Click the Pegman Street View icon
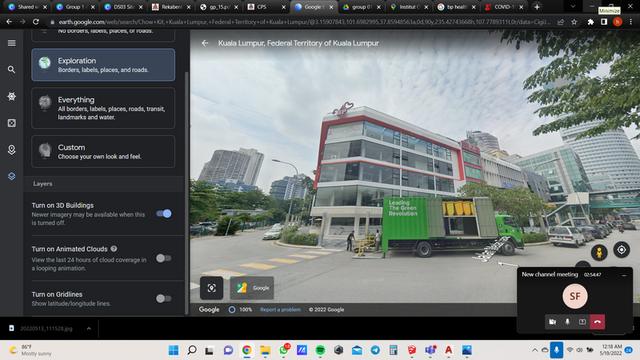Image resolution: width=640 pixels, height=360 pixels. click(x=599, y=253)
